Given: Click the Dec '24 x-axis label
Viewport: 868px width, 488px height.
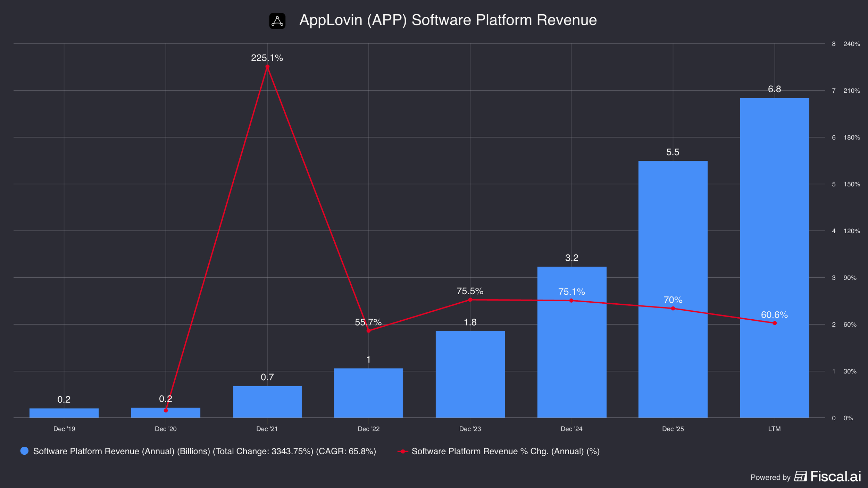Looking at the screenshot, I should tap(571, 429).
